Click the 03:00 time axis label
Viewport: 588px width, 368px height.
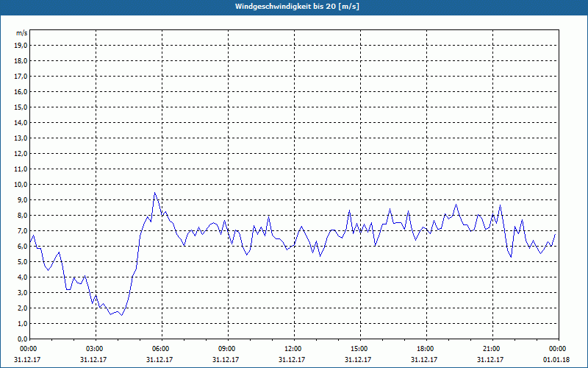[96, 349]
